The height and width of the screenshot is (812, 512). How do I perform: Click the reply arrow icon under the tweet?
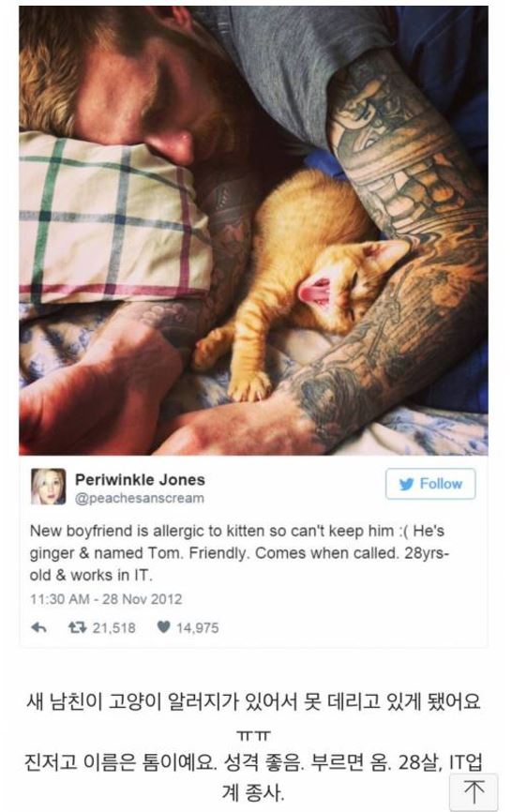tap(38, 627)
